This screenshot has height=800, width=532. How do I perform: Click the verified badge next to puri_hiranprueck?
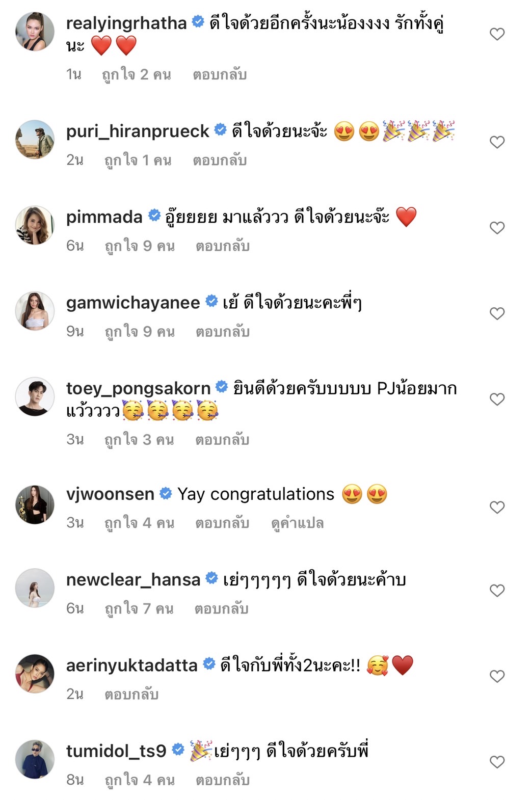click(x=219, y=131)
